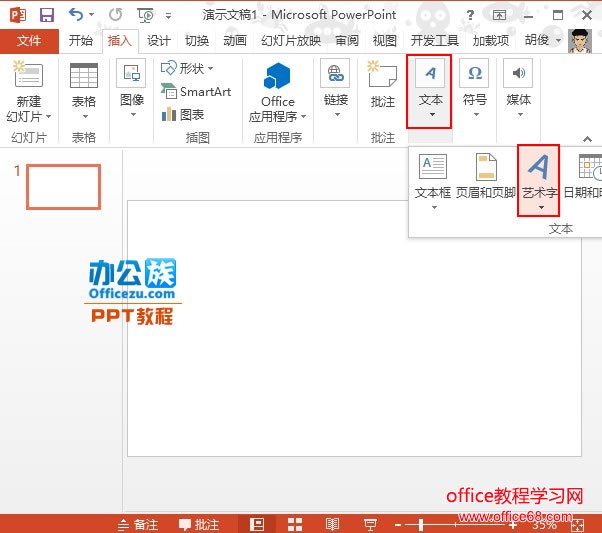Open the 切换 Transitions tab
The width and height of the screenshot is (602, 533).
tap(197, 40)
